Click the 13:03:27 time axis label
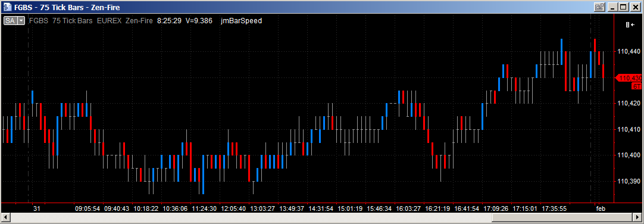This screenshot has width=644, height=224. pyautogui.click(x=262, y=209)
